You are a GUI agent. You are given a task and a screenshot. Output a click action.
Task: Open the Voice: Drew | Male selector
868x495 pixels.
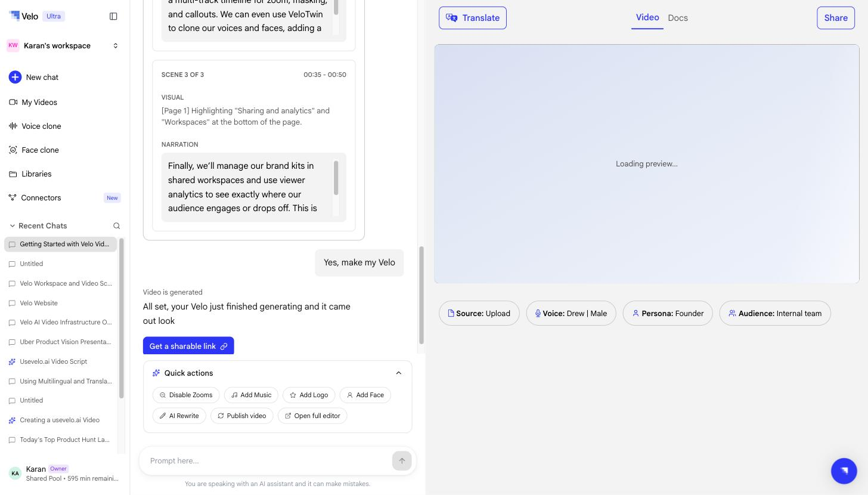(x=571, y=313)
